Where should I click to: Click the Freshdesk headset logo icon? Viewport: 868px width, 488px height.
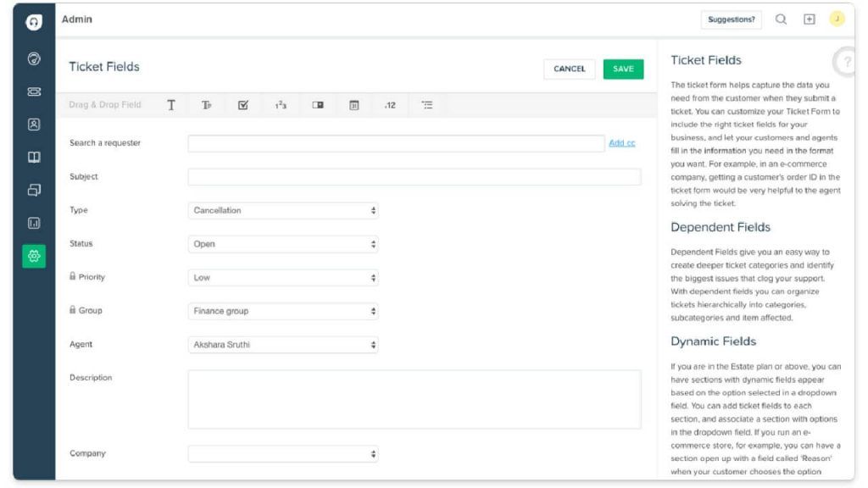(x=34, y=22)
